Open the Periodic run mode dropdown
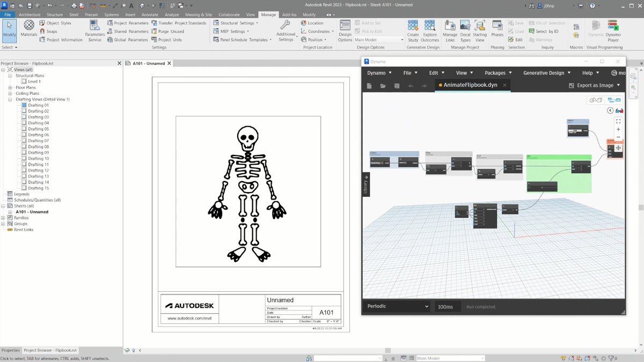 [x=397, y=306]
